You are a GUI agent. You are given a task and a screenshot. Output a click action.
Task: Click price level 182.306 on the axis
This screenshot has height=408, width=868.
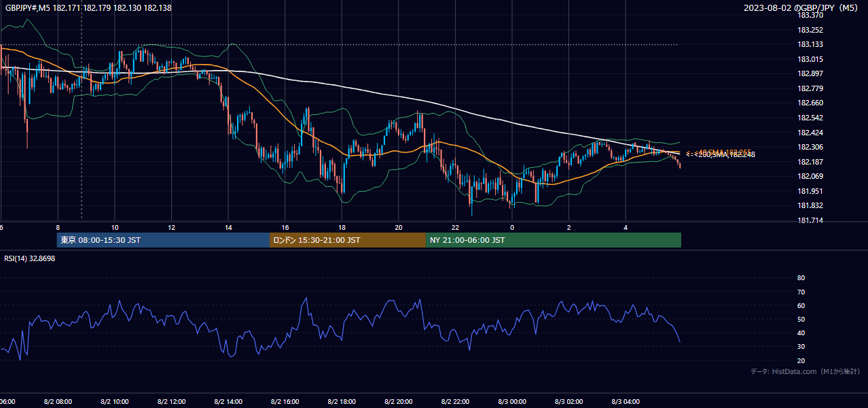[810, 147]
